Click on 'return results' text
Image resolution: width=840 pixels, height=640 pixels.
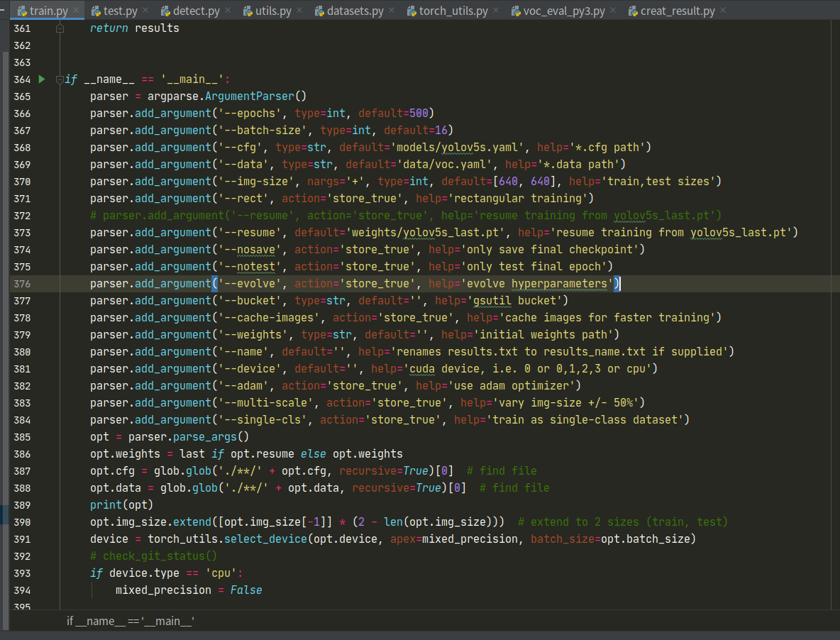pos(135,28)
